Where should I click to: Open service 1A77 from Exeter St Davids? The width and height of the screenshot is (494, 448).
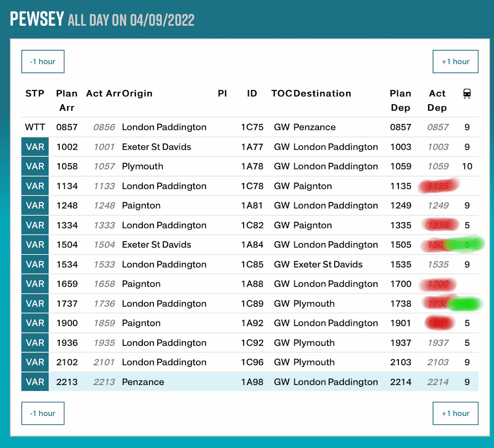pyautogui.click(x=252, y=147)
